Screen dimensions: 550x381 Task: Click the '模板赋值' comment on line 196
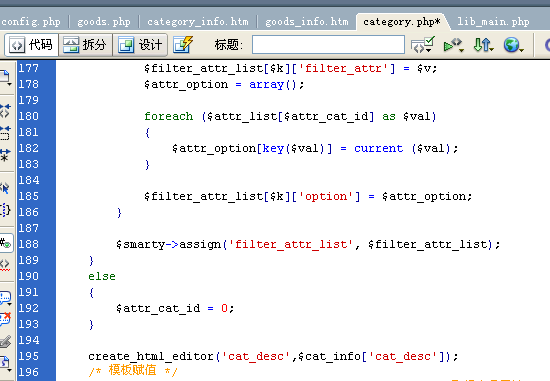click(x=133, y=370)
